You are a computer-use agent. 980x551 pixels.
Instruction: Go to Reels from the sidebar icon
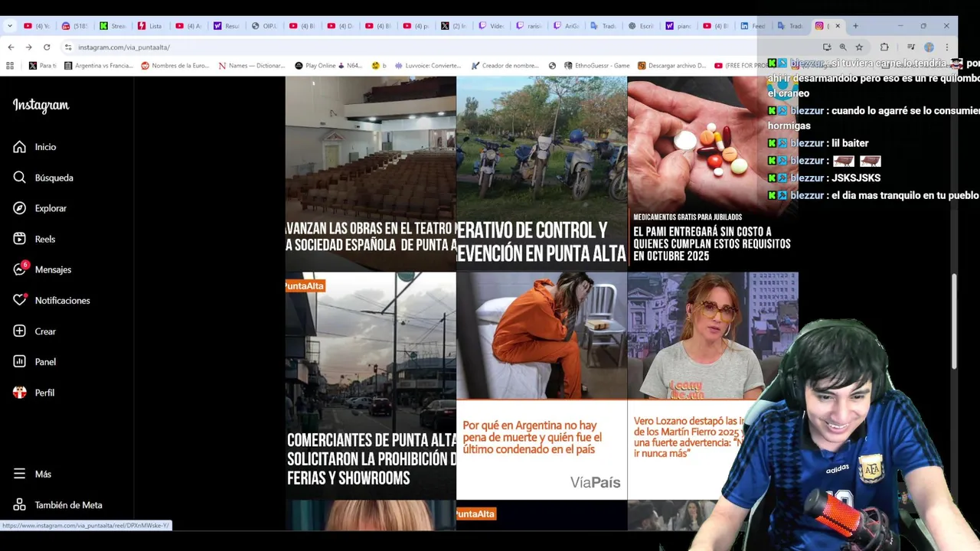tap(20, 239)
